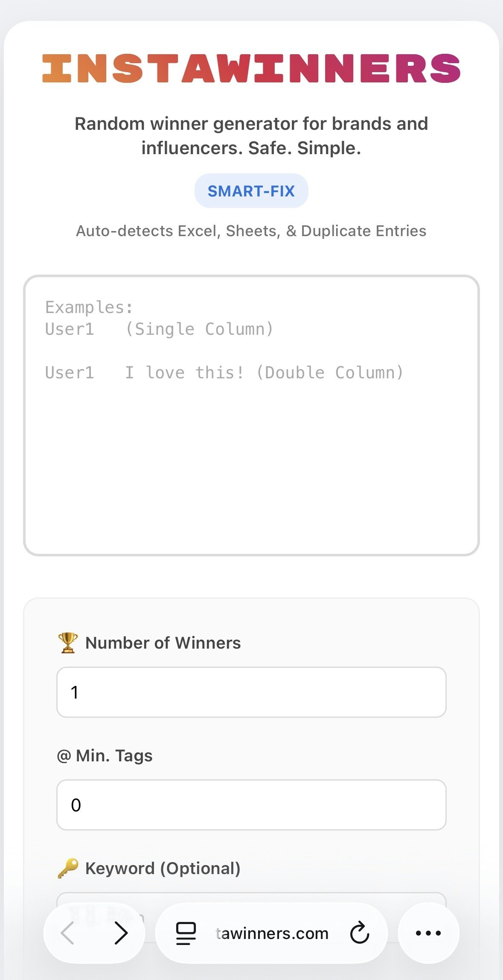Tap the browser back navigation arrow
The height and width of the screenshot is (980, 503).
(67, 933)
